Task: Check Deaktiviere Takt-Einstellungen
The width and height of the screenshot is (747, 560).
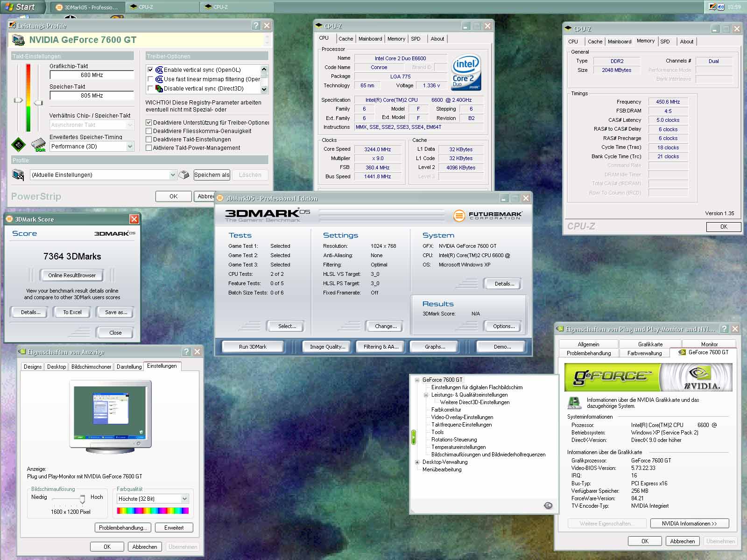Action: 149,140
